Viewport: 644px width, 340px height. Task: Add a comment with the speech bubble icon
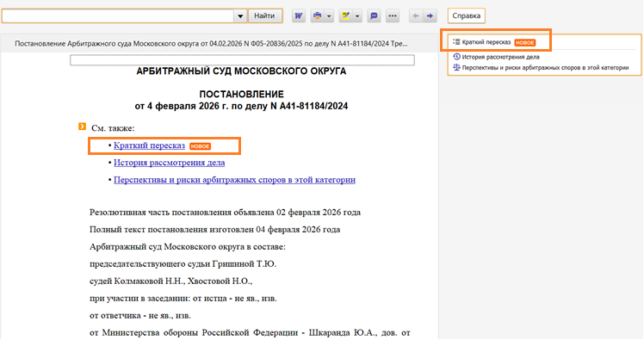click(374, 16)
